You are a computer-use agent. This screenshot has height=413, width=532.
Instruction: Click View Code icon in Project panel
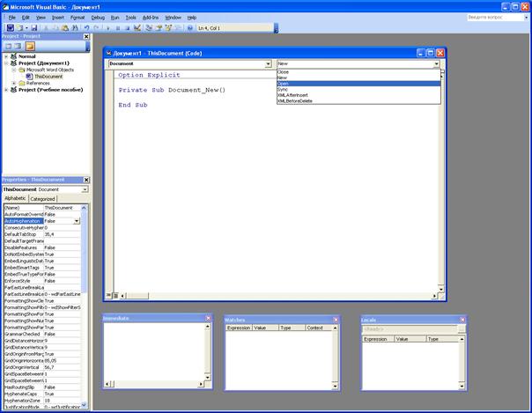point(8,46)
